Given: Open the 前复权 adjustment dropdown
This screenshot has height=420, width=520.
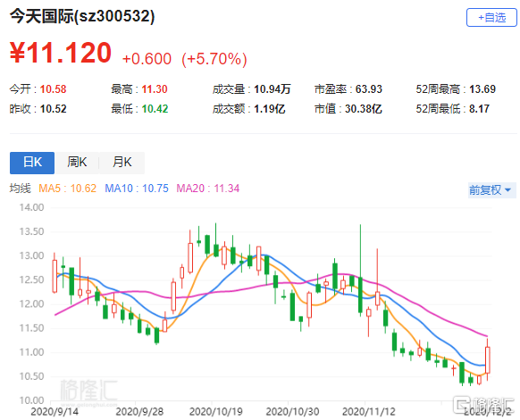Looking at the screenshot, I should point(491,190).
